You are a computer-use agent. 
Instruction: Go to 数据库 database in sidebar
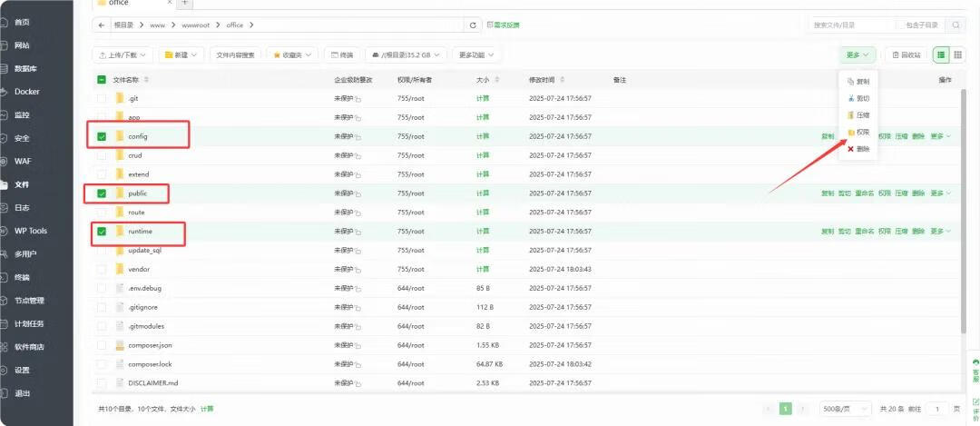(25, 69)
